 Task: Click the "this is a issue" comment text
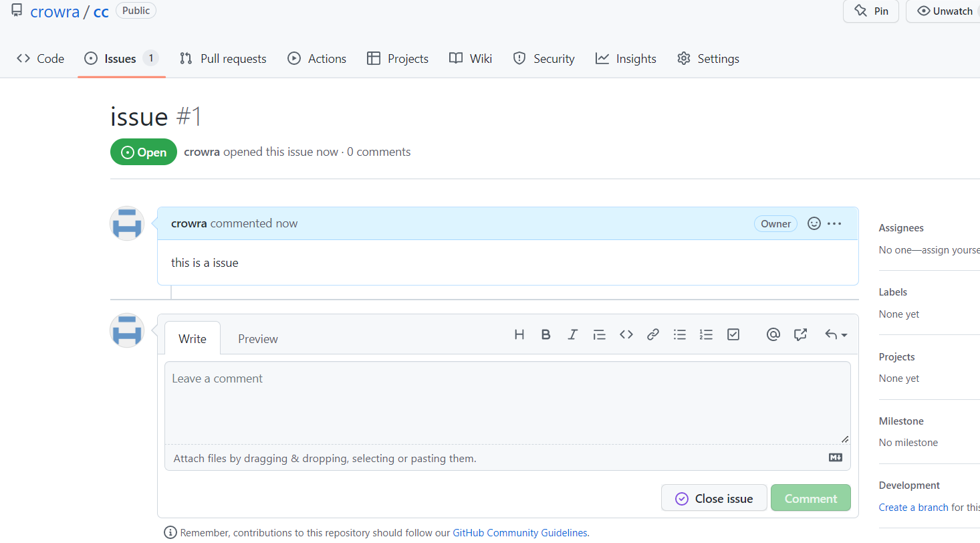click(205, 263)
